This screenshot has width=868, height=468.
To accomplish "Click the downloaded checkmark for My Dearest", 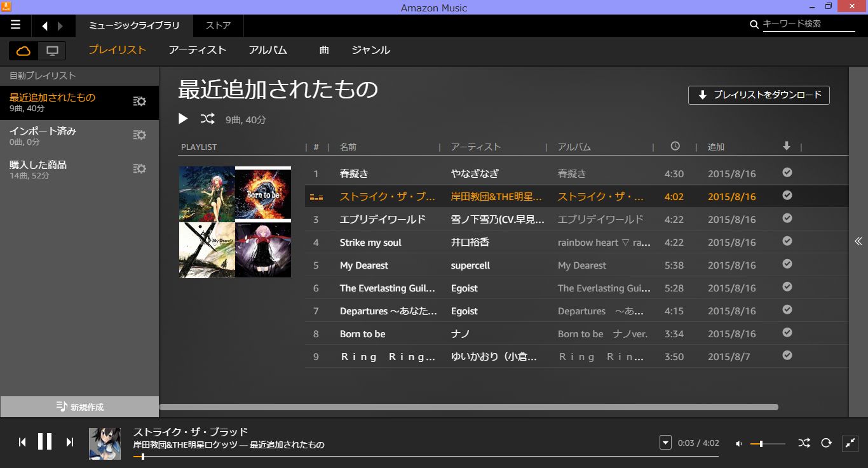I will pos(787,264).
